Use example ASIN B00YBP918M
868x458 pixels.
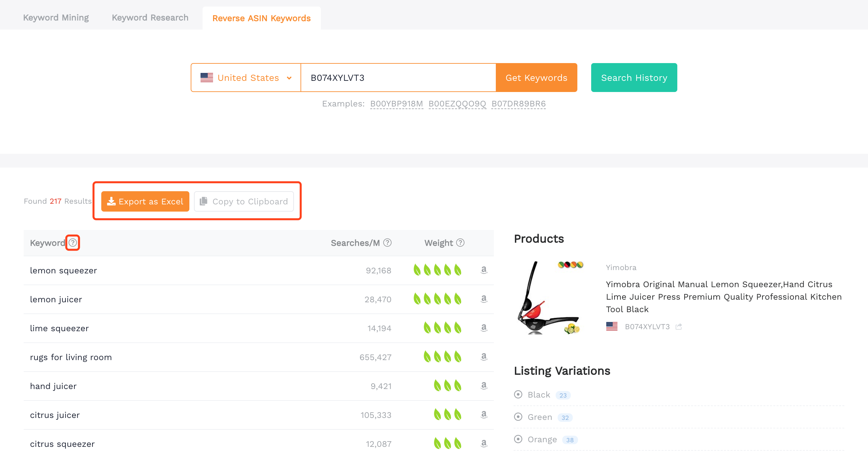tap(397, 104)
